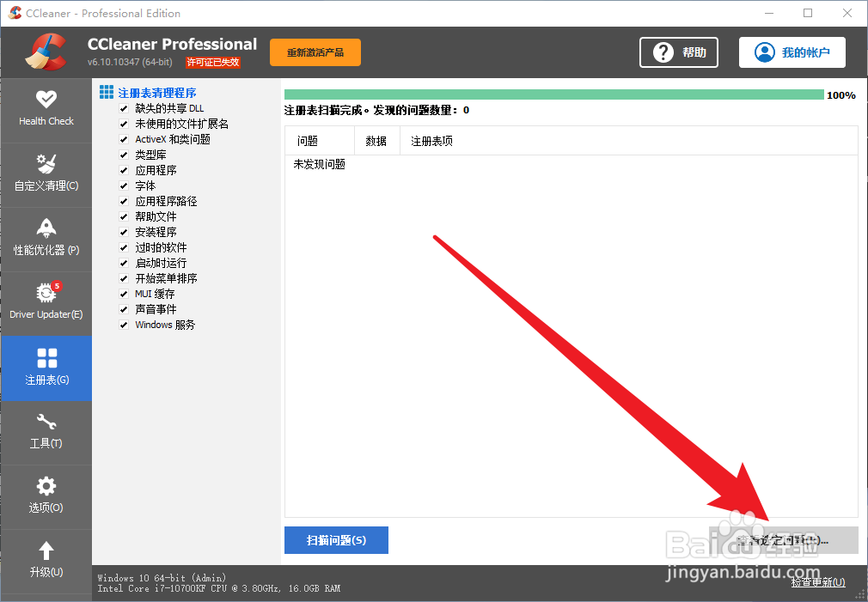
Task: Click the scan complete status message
Action: 376,110
